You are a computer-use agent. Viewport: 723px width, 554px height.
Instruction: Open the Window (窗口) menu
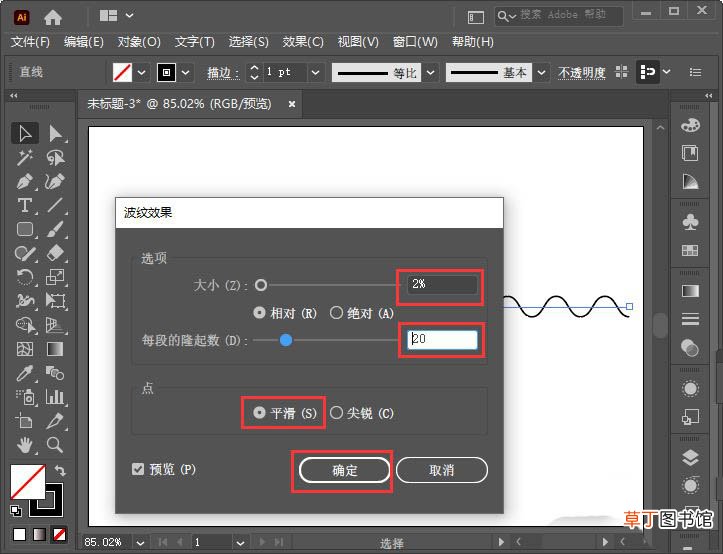pos(415,42)
